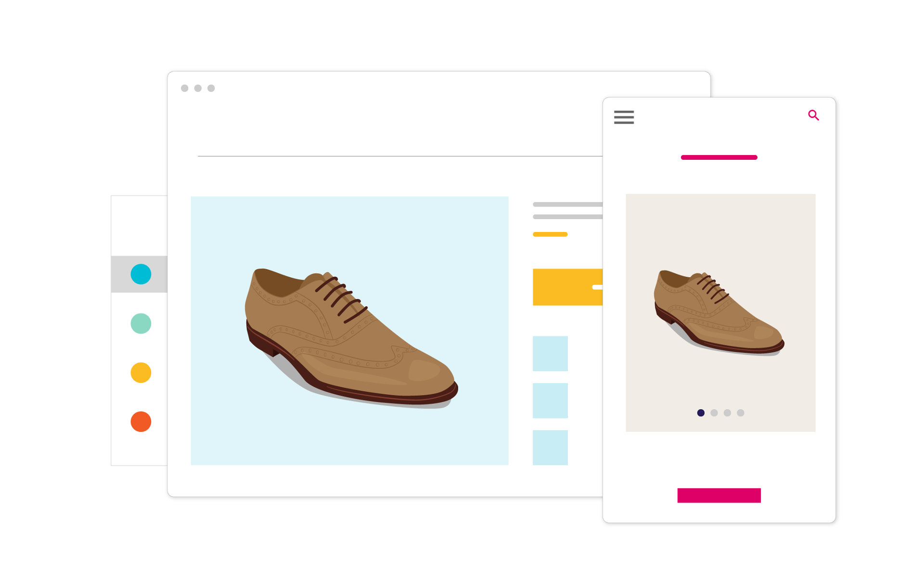Open the third light-blue thumbnail

pos(550,447)
